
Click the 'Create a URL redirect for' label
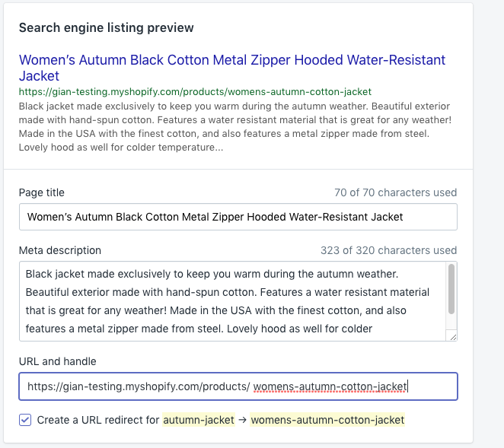[x=98, y=420]
